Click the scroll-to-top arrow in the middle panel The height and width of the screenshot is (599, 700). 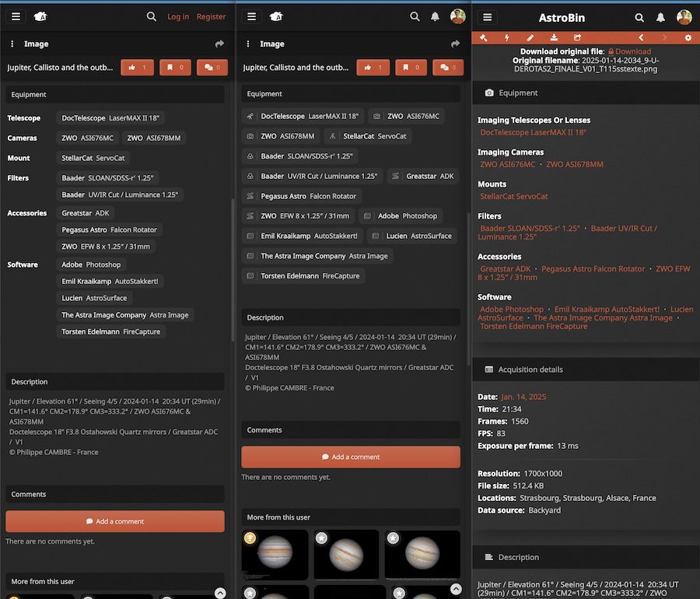click(456, 589)
